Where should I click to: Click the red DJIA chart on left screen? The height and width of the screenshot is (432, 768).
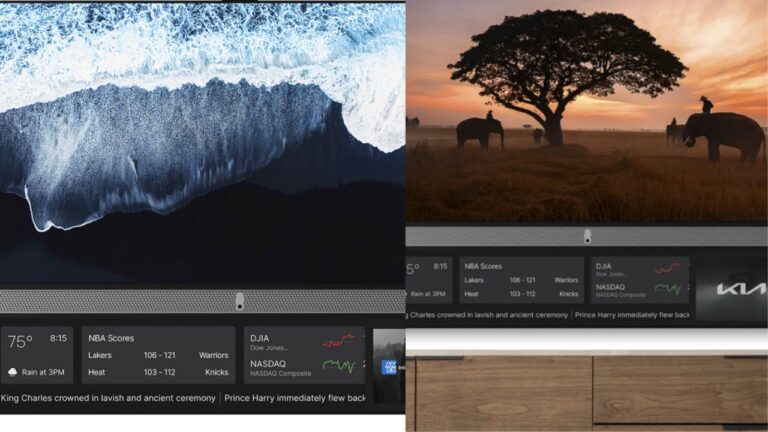[x=339, y=341]
